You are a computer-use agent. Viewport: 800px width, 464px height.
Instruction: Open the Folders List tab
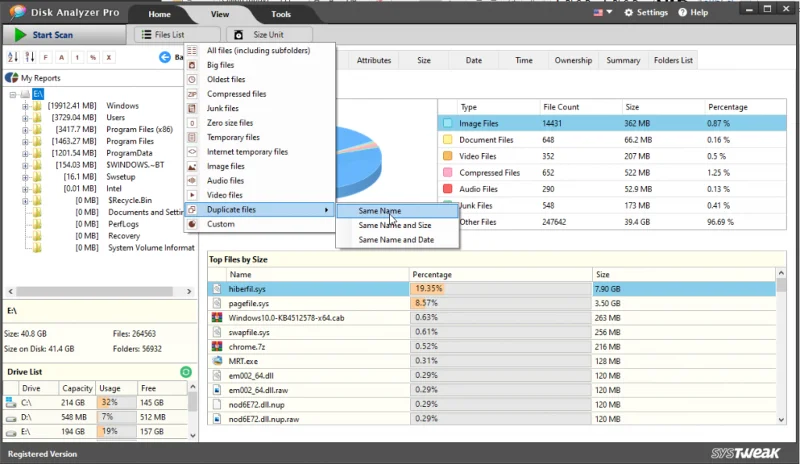pos(673,60)
